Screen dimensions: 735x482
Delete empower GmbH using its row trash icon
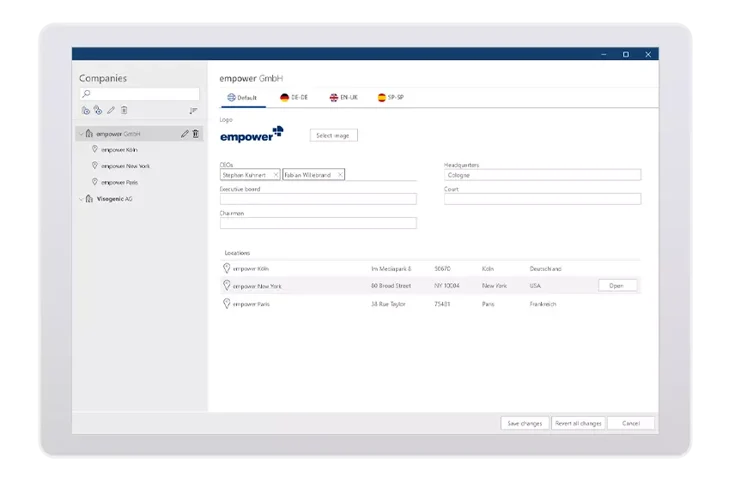pyautogui.click(x=196, y=133)
